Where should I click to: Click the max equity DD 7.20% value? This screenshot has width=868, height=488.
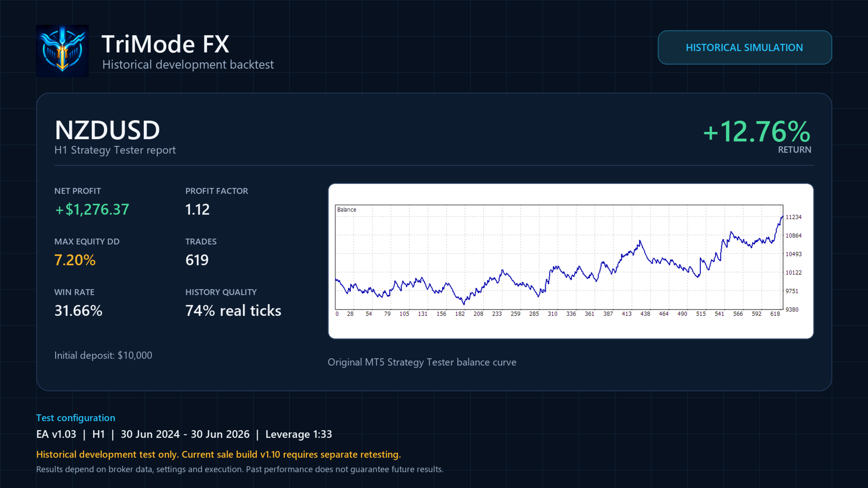(x=75, y=260)
